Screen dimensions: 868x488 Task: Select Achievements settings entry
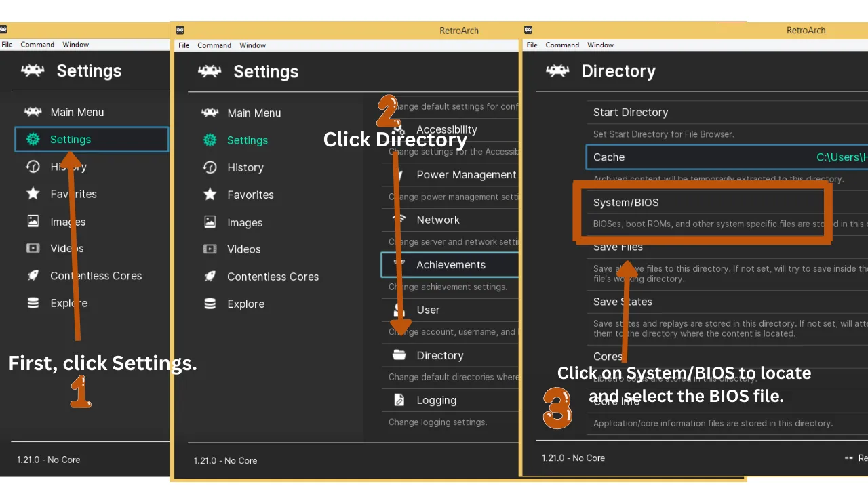[450, 265]
